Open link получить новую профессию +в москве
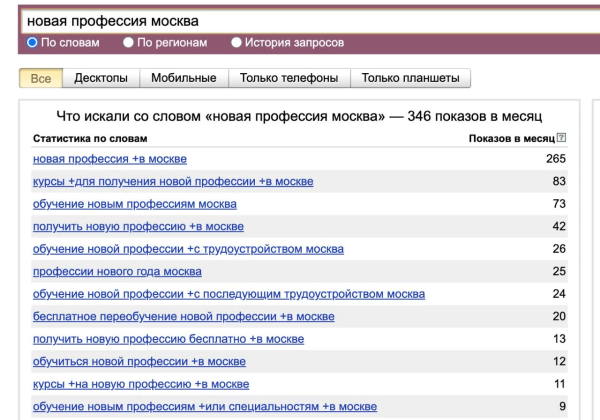Image resolution: width=600 pixels, height=420 pixels. (138, 226)
